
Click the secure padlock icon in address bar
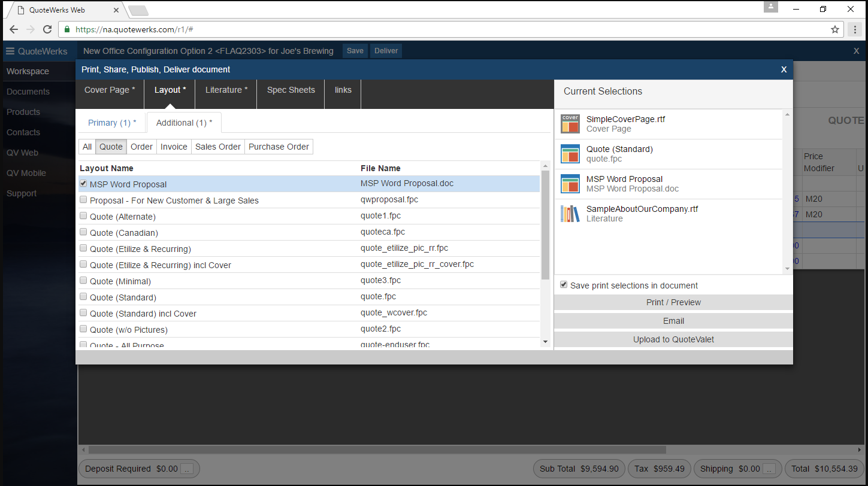66,29
